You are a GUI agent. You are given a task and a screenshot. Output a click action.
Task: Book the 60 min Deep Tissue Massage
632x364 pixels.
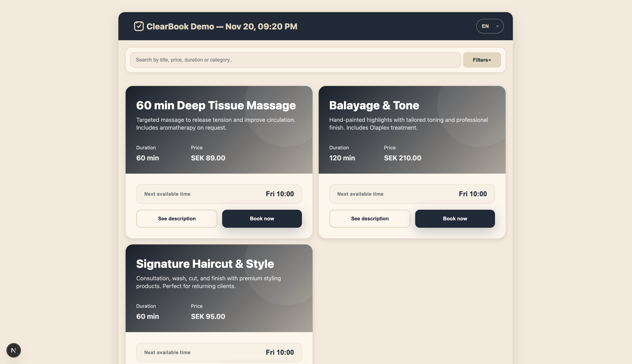[x=262, y=218]
